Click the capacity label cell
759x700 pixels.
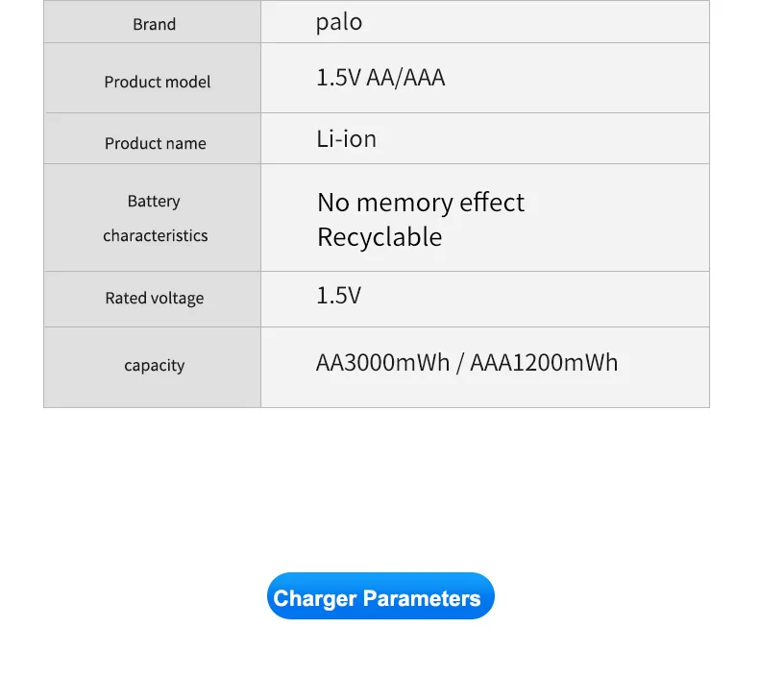tap(154, 365)
